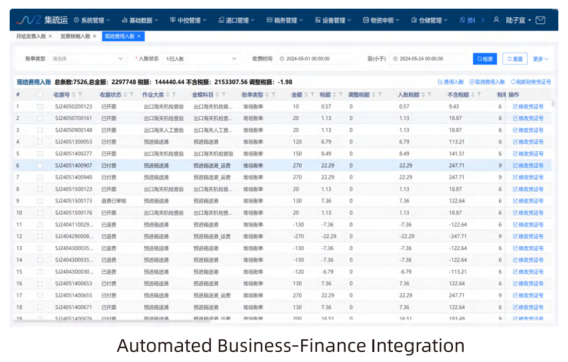Expand the 箱务管理 navigation menu
568x362 pixels.
click(285, 20)
